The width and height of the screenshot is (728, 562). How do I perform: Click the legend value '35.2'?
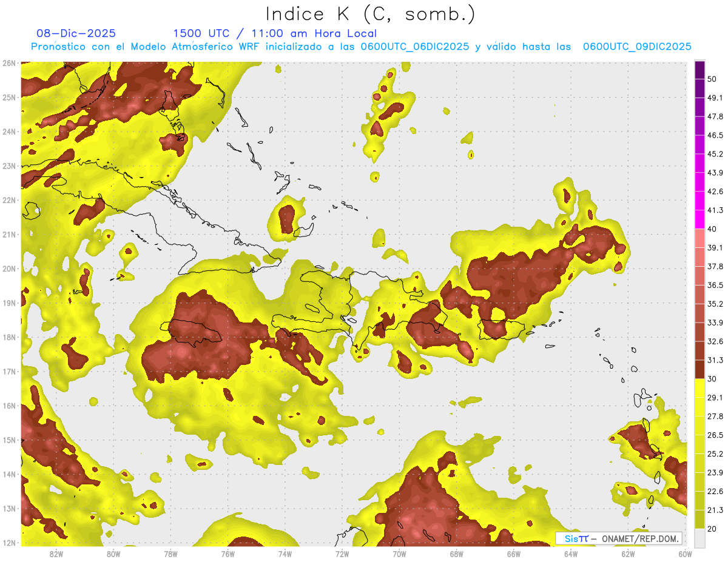coord(715,304)
